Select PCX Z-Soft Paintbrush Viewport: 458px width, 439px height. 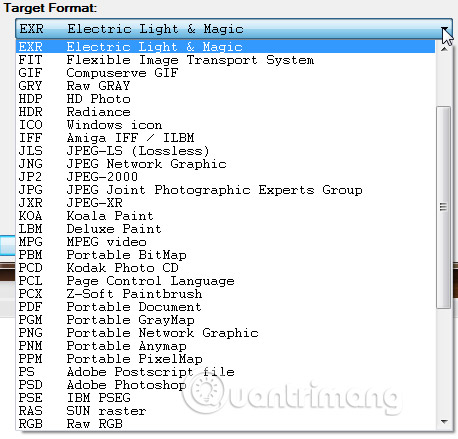pos(226,294)
